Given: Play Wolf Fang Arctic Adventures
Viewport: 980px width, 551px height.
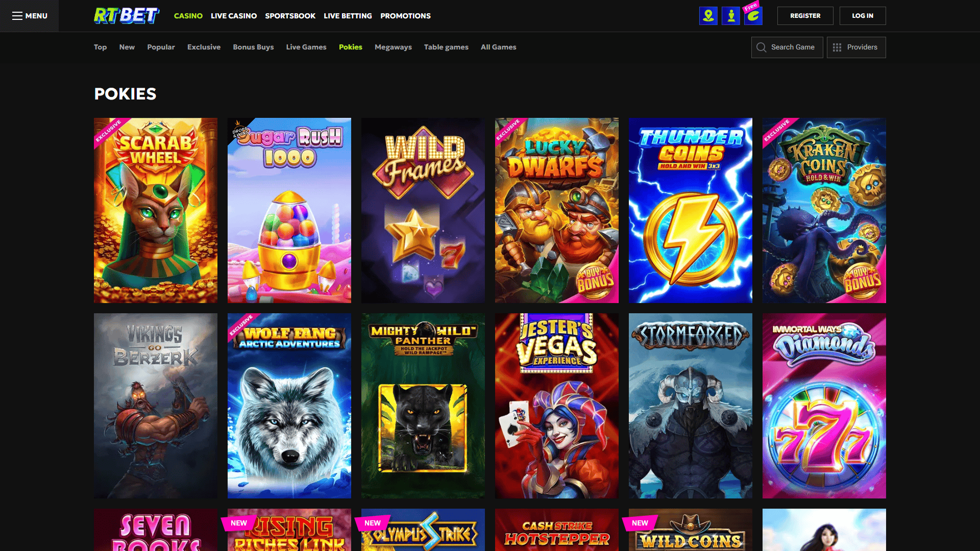Looking at the screenshot, I should pyautogui.click(x=289, y=406).
